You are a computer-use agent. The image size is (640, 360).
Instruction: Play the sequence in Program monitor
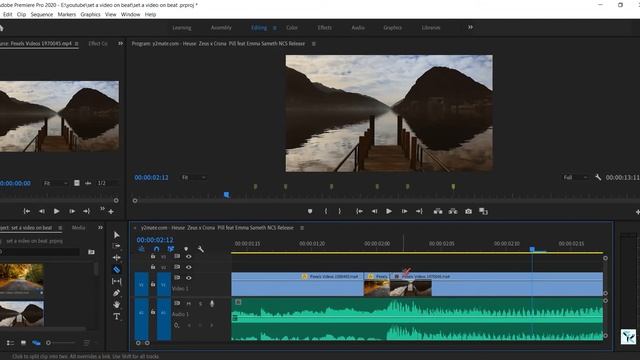click(x=389, y=211)
